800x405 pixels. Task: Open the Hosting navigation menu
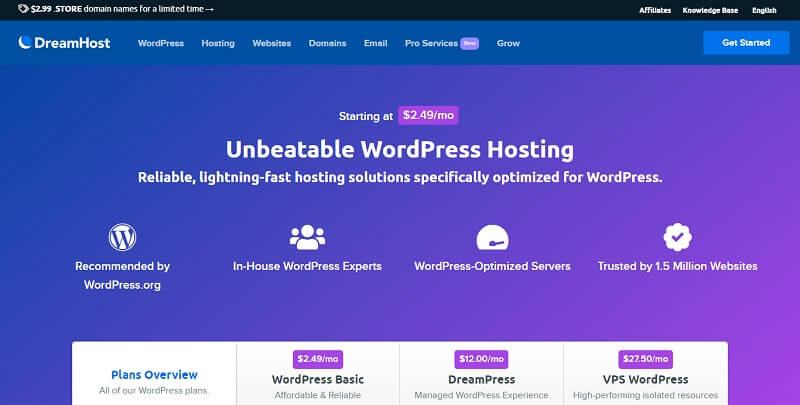[218, 43]
